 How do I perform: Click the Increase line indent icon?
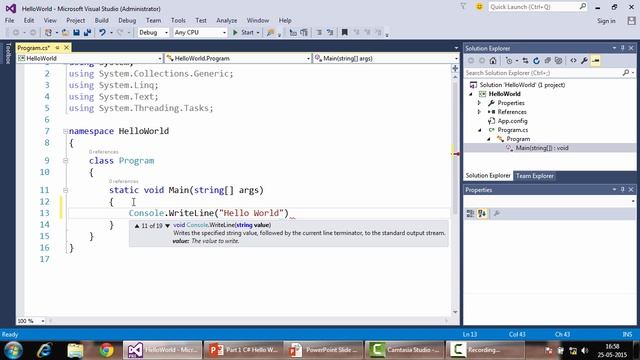(304, 32)
